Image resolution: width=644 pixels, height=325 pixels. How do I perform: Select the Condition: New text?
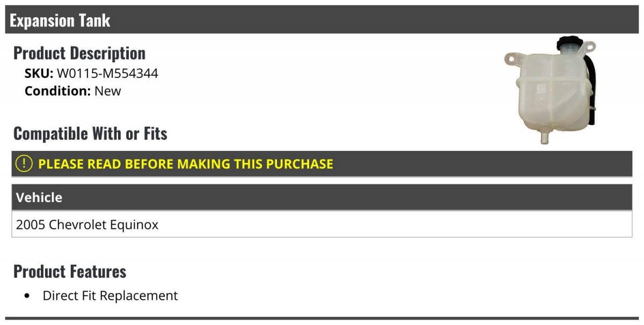(x=73, y=91)
